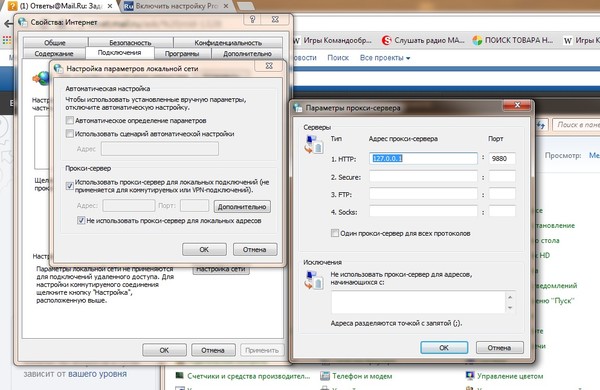Click the browser back arrow

coord(8,23)
